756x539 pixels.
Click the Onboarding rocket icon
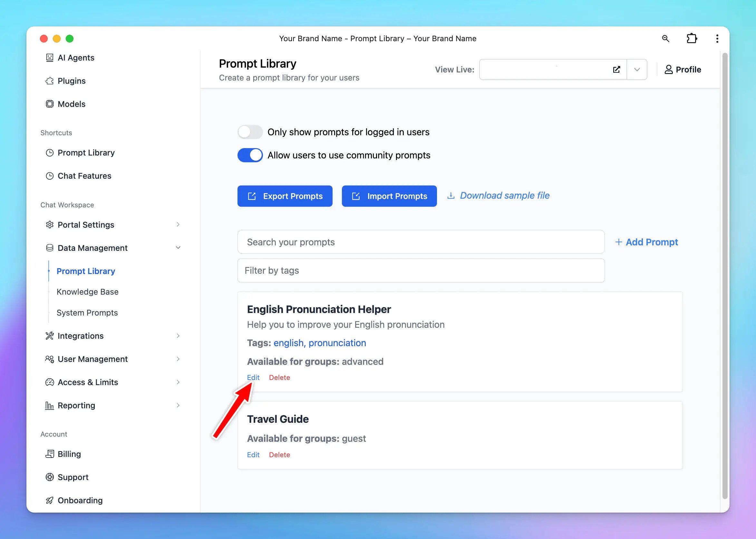click(50, 500)
